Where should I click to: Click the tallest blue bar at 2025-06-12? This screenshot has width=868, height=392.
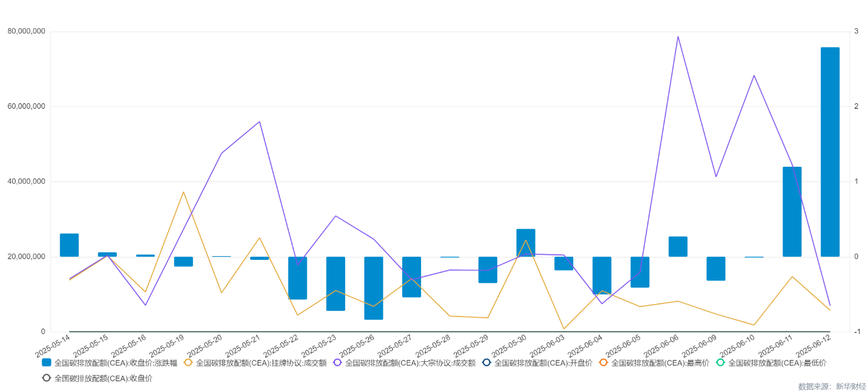coord(830,152)
